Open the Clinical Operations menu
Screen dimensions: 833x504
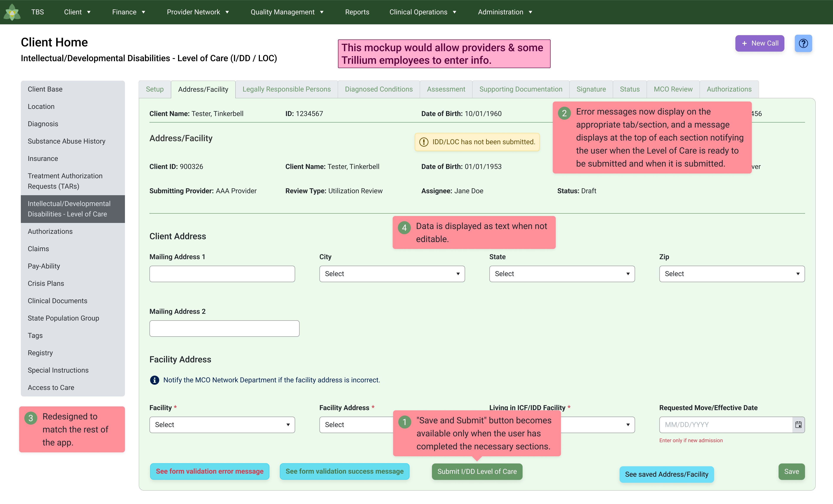[x=423, y=12]
